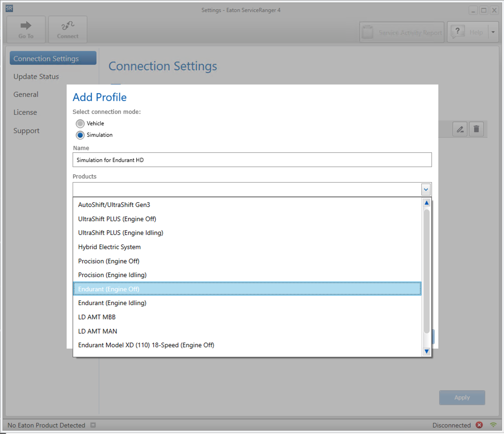This screenshot has height=434, width=504.
Task: Click the red disconnected status icon
Action: point(479,425)
